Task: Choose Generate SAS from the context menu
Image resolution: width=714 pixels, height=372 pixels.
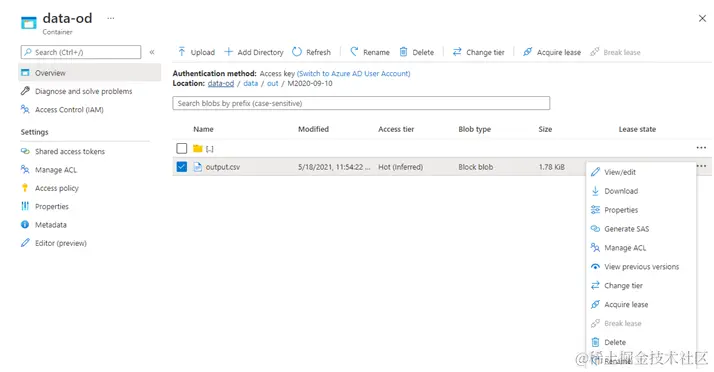Action: pyautogui.click(x=641, y=229)
